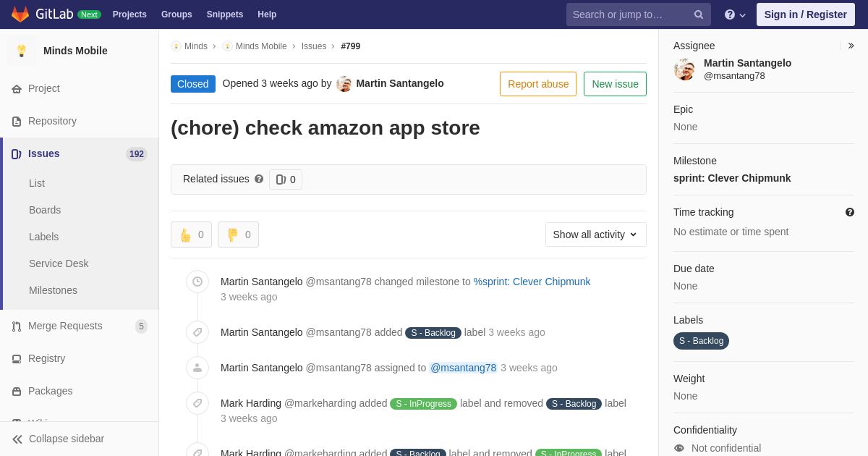Click the Merge Requests icon
The image size is (868, 456).
17,326
